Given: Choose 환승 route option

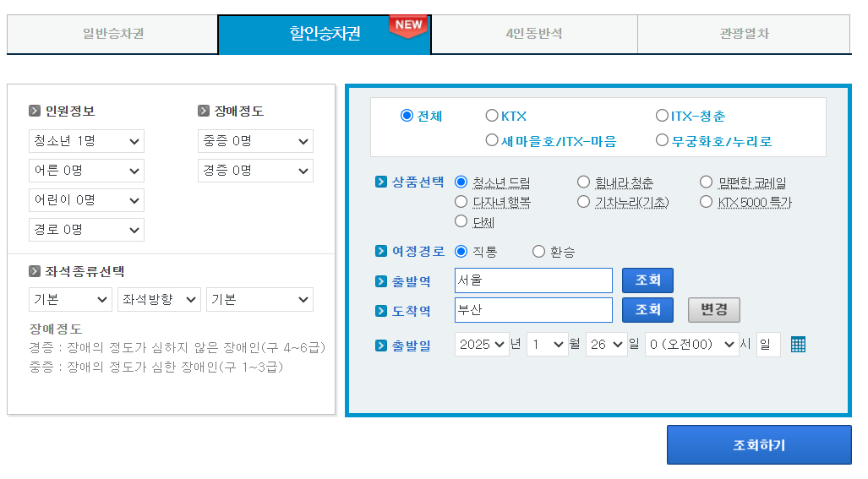Looking at the screenshot, I should 538,252.
